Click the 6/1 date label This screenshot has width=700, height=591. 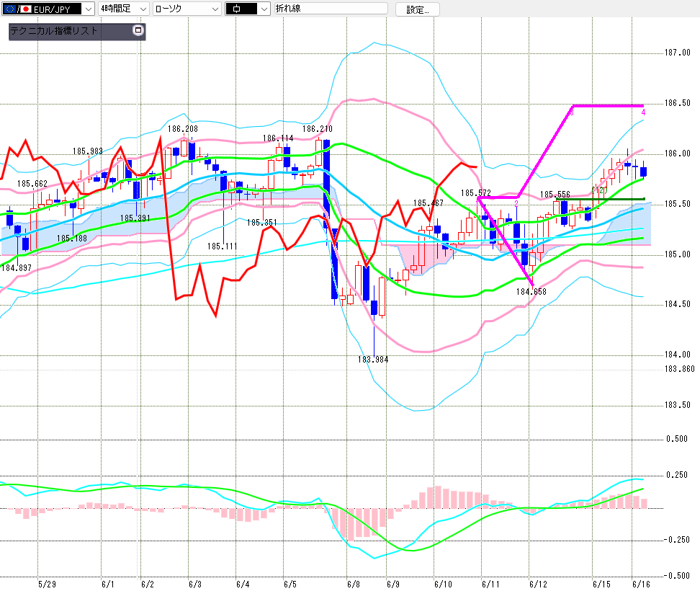coord(108,585)
